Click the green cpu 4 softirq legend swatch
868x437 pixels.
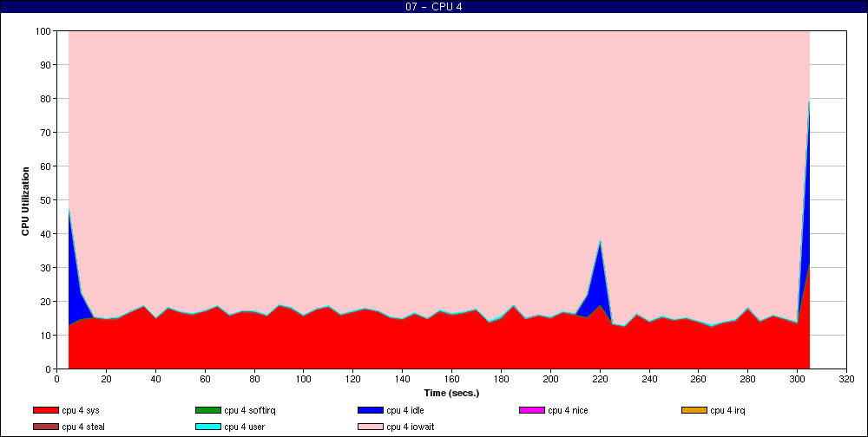(208, 410)
